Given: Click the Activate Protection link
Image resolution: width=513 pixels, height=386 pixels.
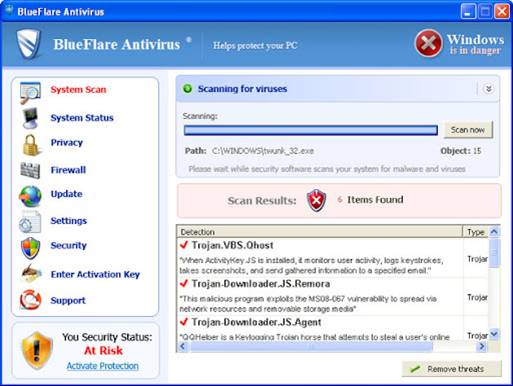Looking at the screenshot, I should coord(103,366).
